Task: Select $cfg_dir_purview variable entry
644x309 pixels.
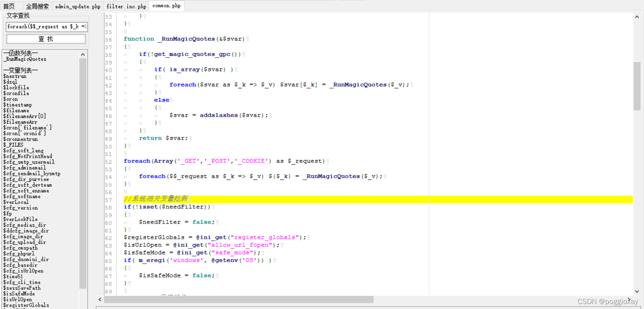Action: coord(26,179)
